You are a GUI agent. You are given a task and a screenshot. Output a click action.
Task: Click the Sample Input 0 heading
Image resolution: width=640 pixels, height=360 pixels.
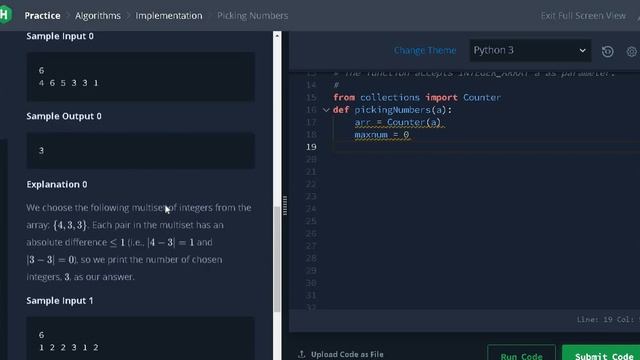pos(60,36)
